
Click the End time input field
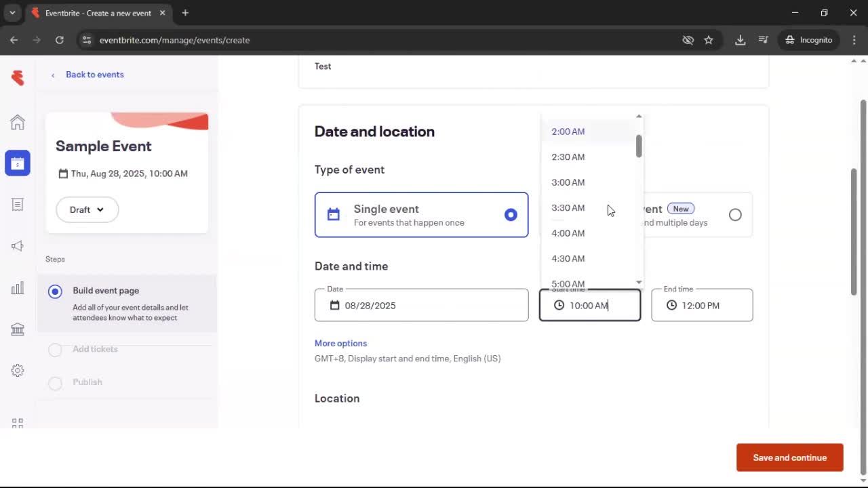(x=702, y=305)
